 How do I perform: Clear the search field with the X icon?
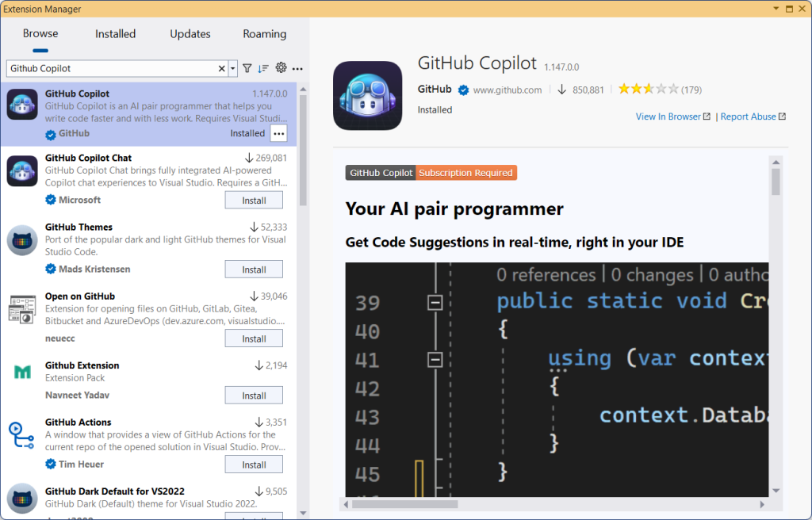221,68
